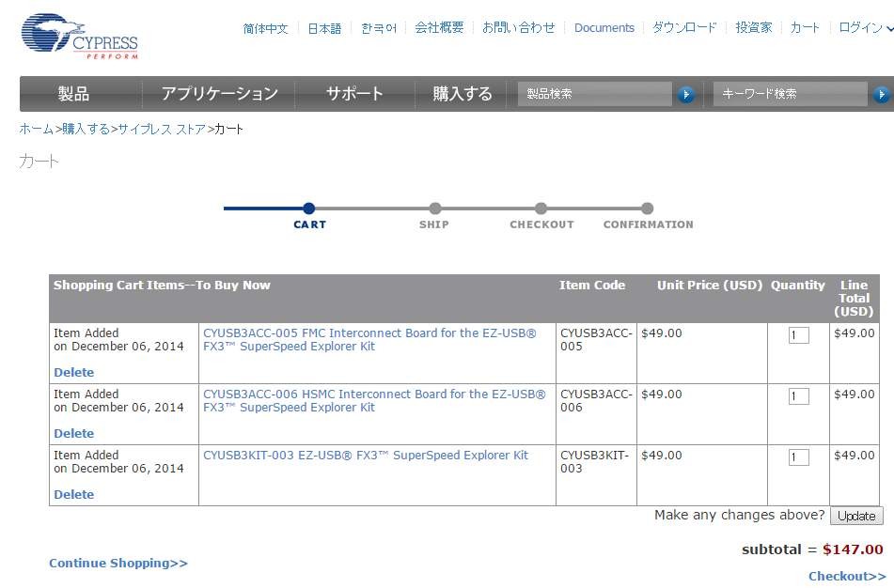
Task: Click the subtotal $147.00 amount
Action: point(853,549)
